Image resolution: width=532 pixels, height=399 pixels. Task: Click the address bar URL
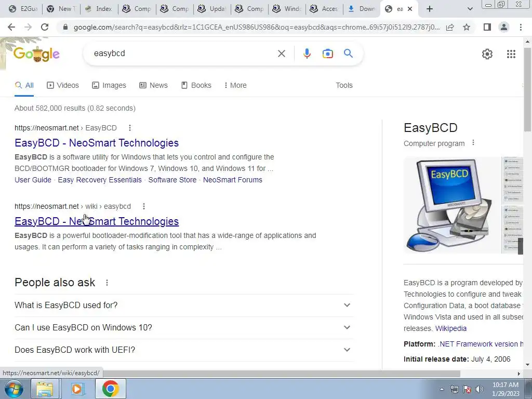[x=257, y=27]
